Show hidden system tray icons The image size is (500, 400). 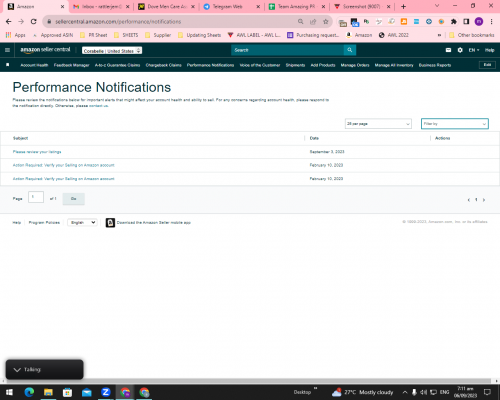click(x=405, y=392)
